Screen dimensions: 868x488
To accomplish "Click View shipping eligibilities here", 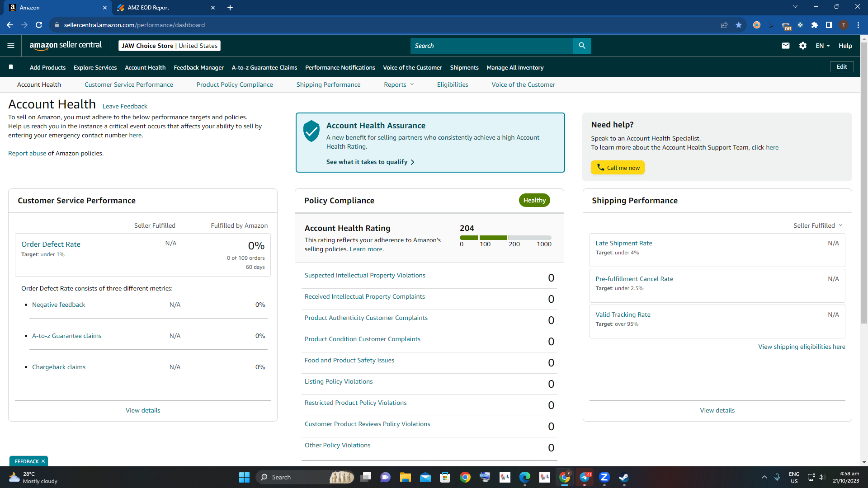I will pyautogui.click(x=802, y=347).
